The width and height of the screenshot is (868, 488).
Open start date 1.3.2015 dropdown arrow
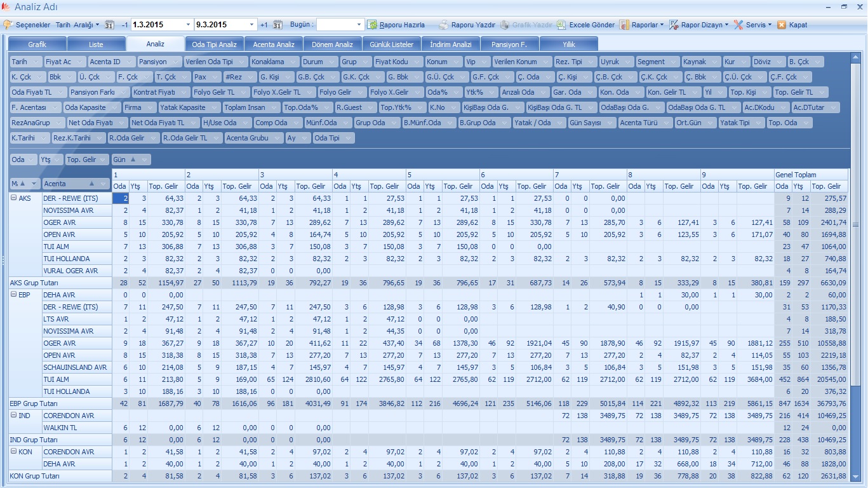coord(188,25)
